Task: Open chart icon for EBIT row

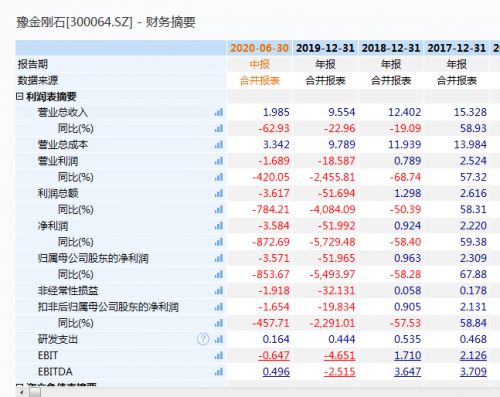Action: [x=219, y=356]
